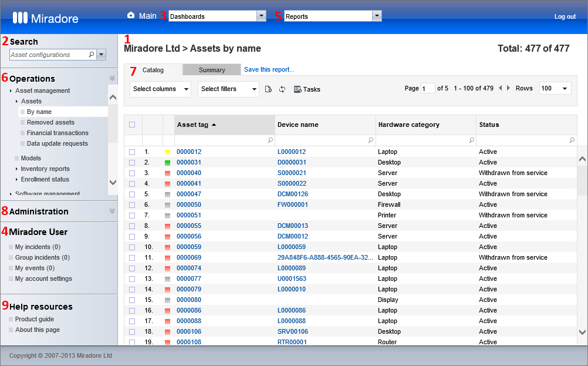The image size is (588, 366).
Task: Click the Save this report link
Action: click(269, 69)
